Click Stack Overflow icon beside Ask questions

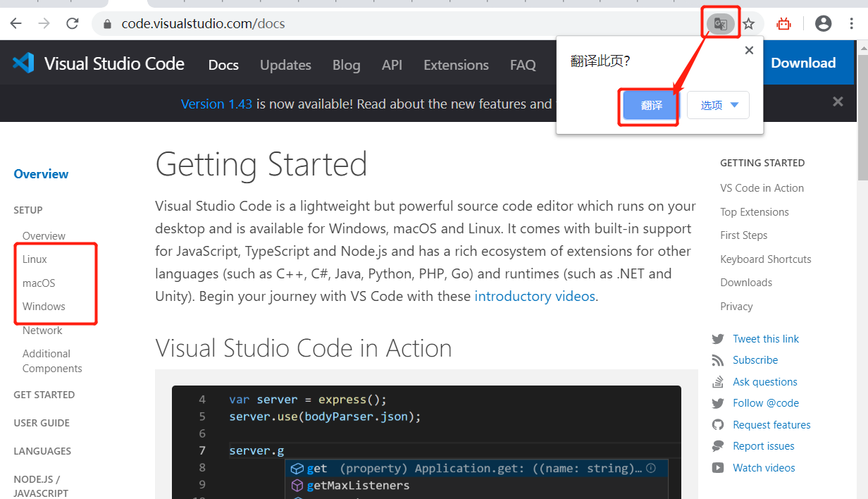click(x=718, y=382)
